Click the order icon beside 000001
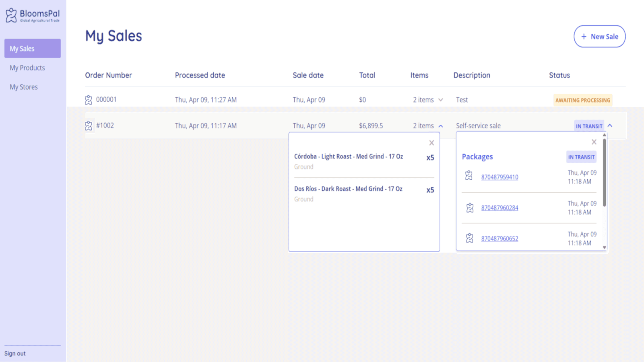 [x=89, y=100]
